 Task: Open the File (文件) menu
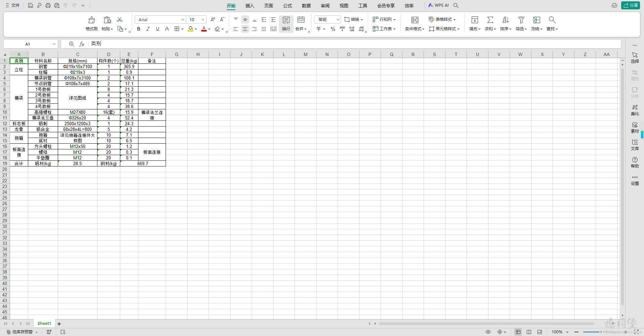(x=13, y=5)
